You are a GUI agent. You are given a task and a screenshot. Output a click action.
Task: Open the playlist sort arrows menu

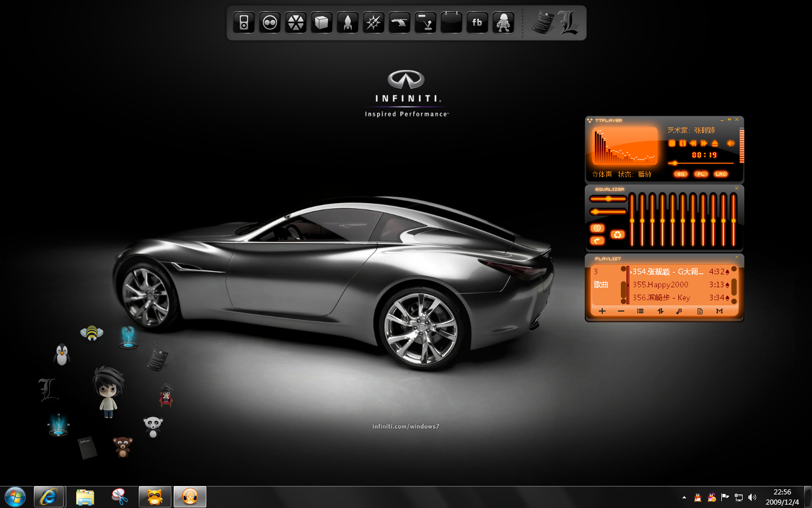660,311
